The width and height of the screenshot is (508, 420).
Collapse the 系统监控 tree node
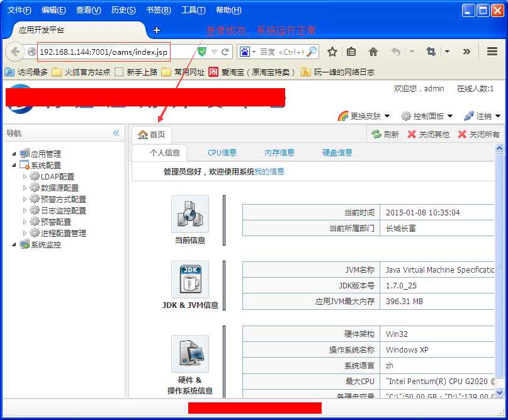point(14,245)
